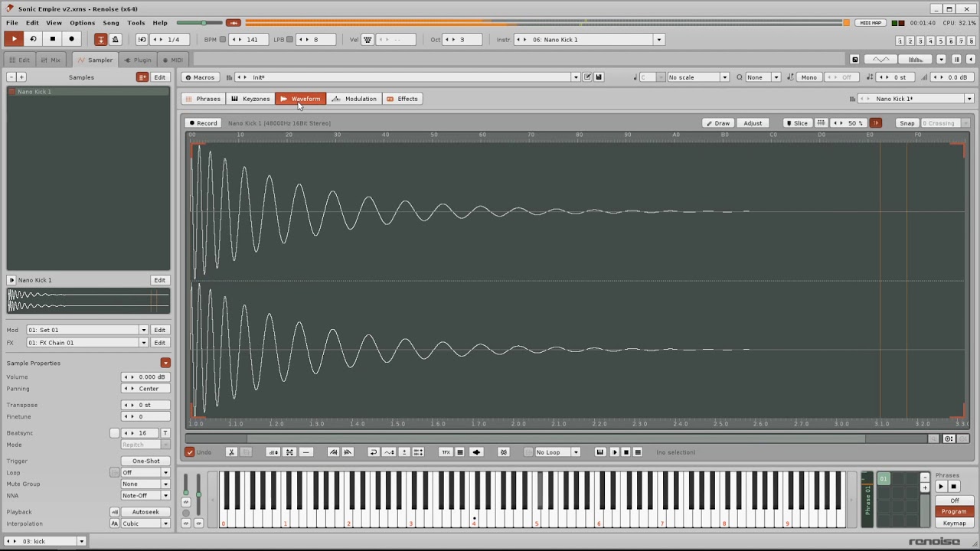Open the Mod Set 01 dropdown
The image size is (980, 551).
pyautogui.click(x=87, y=330)
